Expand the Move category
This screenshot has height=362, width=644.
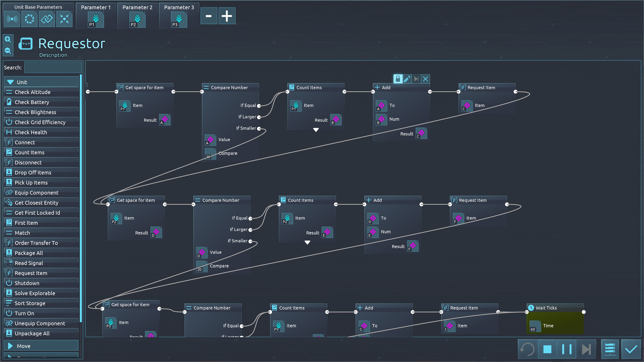(11, 346)
